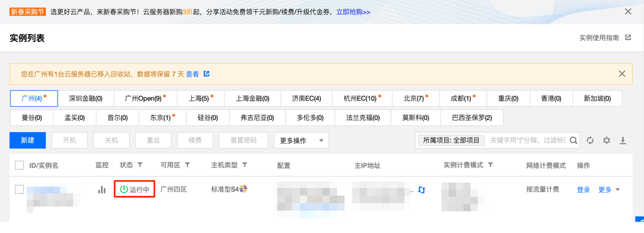The height and width of the screenshot is (233, 644).
Task: Click the external link icon beside 实例使用指南
Action: click(628, 37)
